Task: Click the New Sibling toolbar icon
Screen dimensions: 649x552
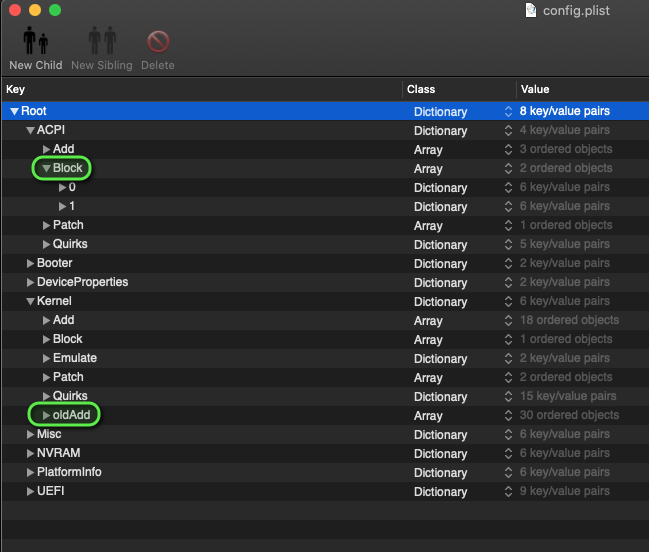Action: point(102,41)
